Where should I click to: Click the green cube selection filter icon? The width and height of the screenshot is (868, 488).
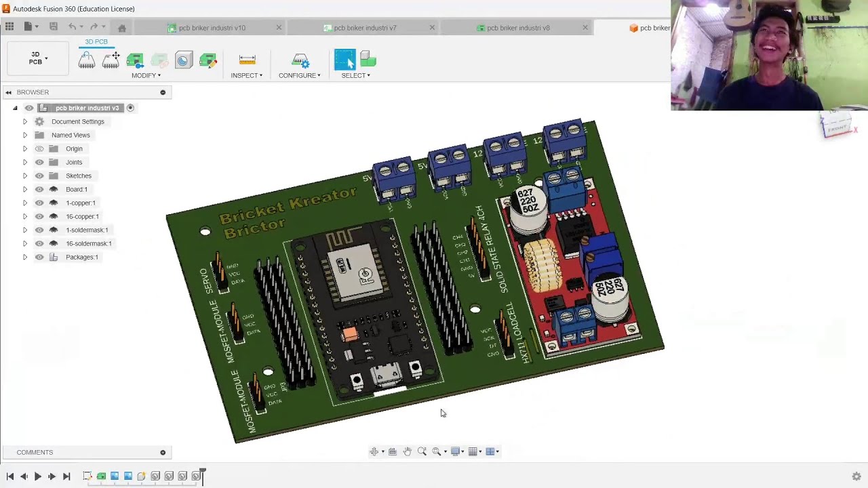368,60
